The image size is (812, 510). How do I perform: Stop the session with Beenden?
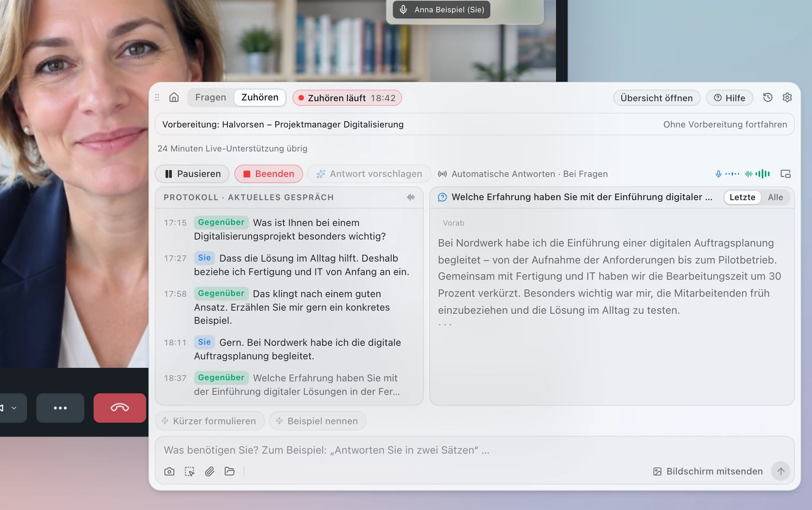268,174
